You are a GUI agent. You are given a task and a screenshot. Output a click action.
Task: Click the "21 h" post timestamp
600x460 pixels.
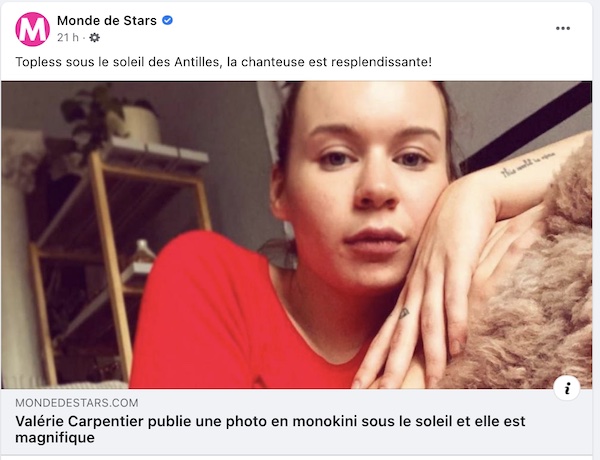tap(68, 38)
